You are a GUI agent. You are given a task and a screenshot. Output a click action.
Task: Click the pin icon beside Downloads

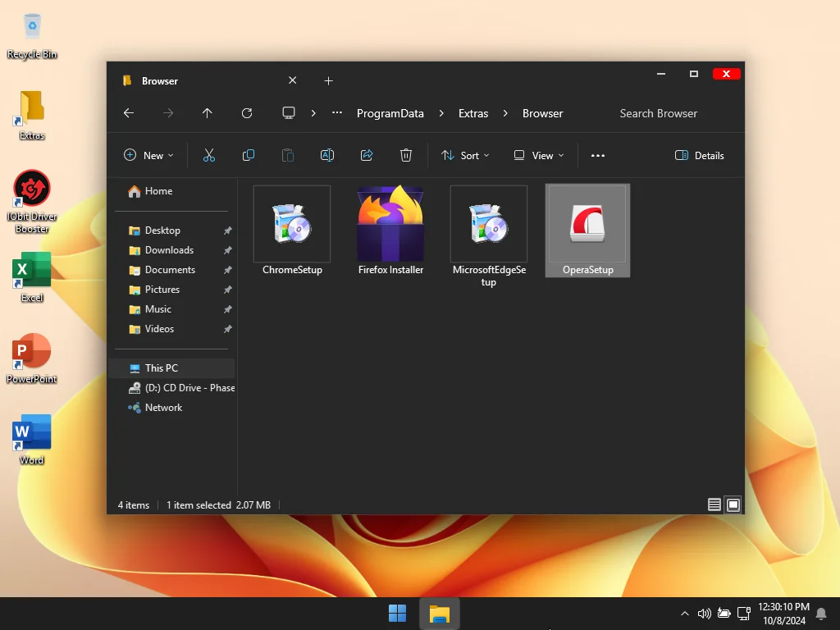click(x=228, y=250)
